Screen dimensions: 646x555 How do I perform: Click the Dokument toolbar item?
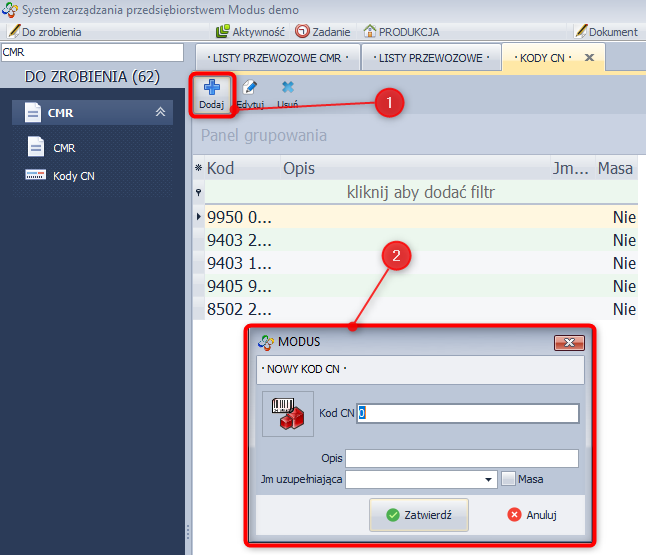[606, 32]
